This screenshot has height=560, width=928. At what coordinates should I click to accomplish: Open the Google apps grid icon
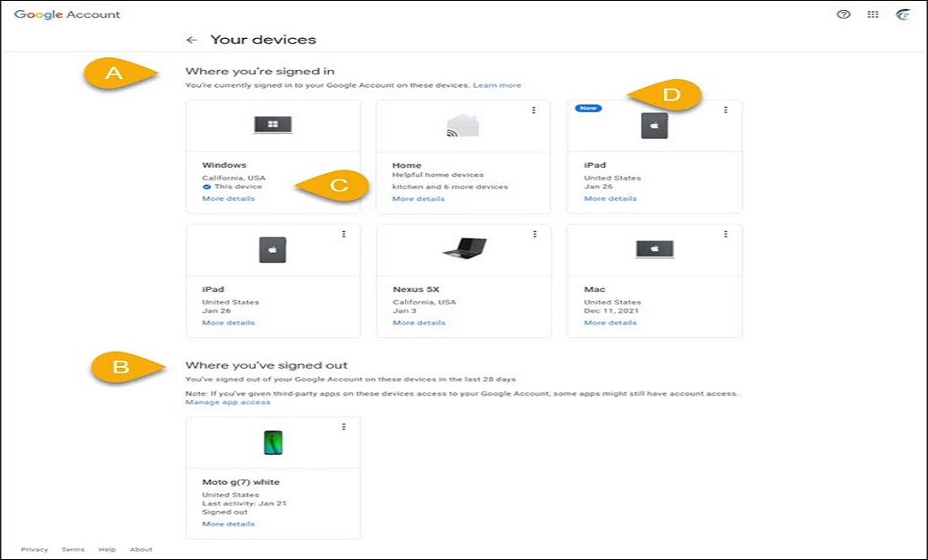[x=873, y=14]
